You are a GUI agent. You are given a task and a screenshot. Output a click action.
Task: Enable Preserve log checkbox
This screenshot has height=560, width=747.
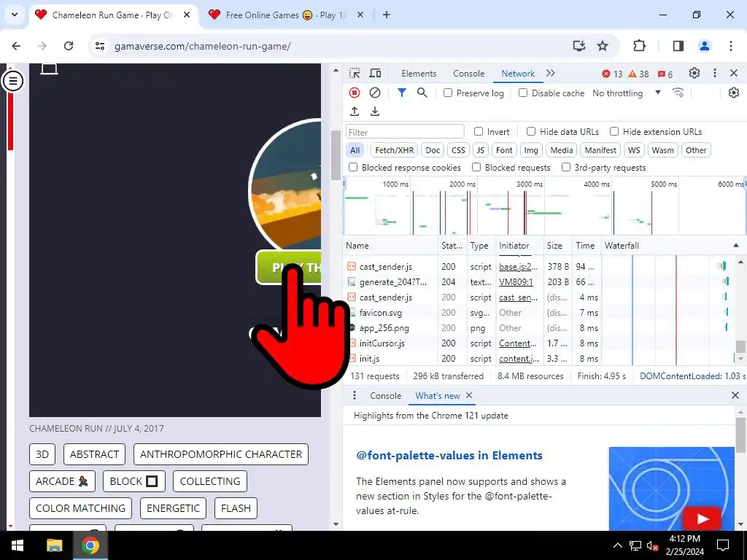click(x=448, y=93)
